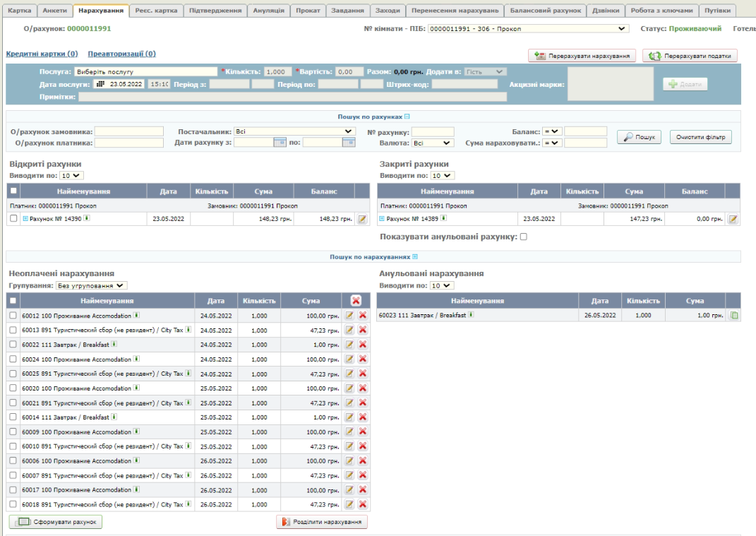The height and width of the screenshot is (536, 756).
Task: Switch to the Анкети tab
Action: coord(54,11)
